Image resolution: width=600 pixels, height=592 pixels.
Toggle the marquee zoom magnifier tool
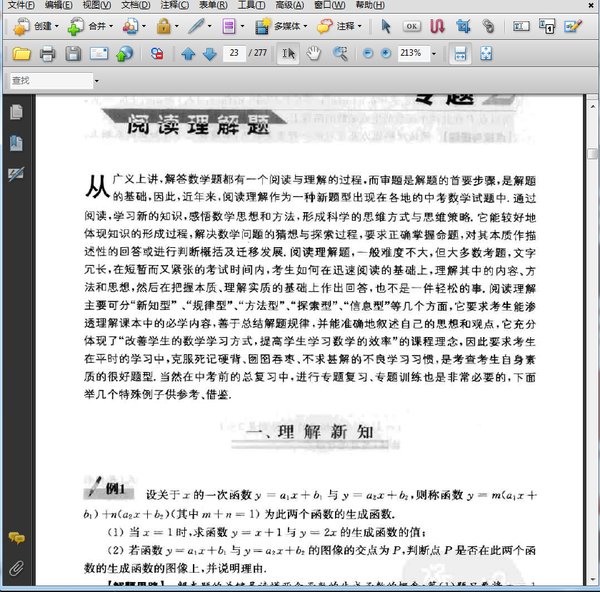(340, 54)
